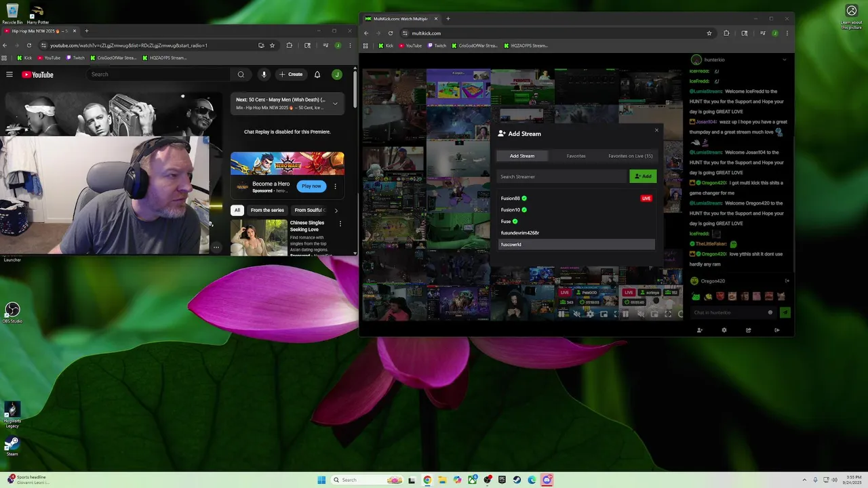Screen dimensions: 868x488
Task: Open Chinese Singles Seeking Love thumbnail
Action: tap(259, 238)
